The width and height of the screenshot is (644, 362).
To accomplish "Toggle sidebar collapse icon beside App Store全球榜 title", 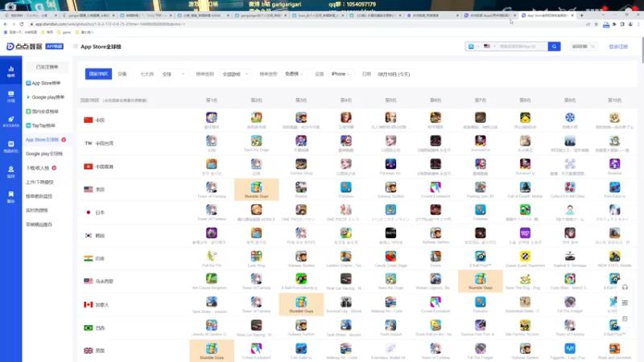I will (76, 47).
